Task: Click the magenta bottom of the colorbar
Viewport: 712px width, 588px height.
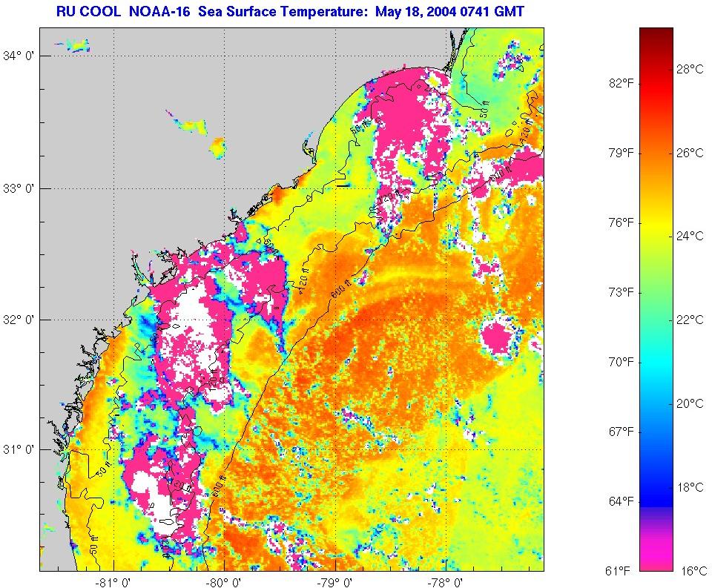Action: tap(656, 556)
